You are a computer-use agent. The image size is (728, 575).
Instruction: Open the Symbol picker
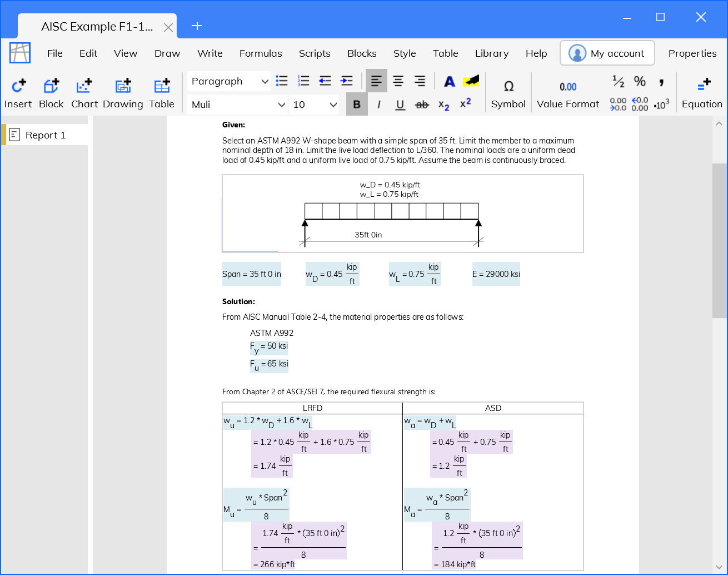pyautogui.click(x=508, y=92)
